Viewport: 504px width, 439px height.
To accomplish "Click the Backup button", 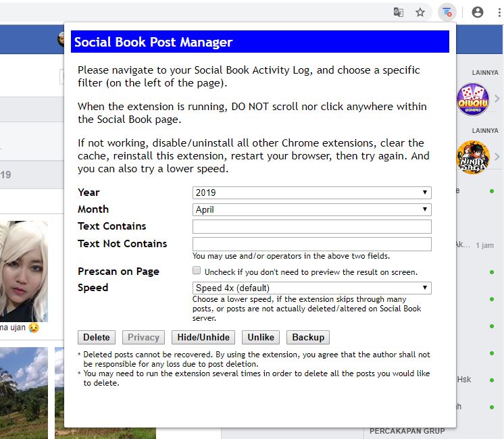I will (308, 337).
